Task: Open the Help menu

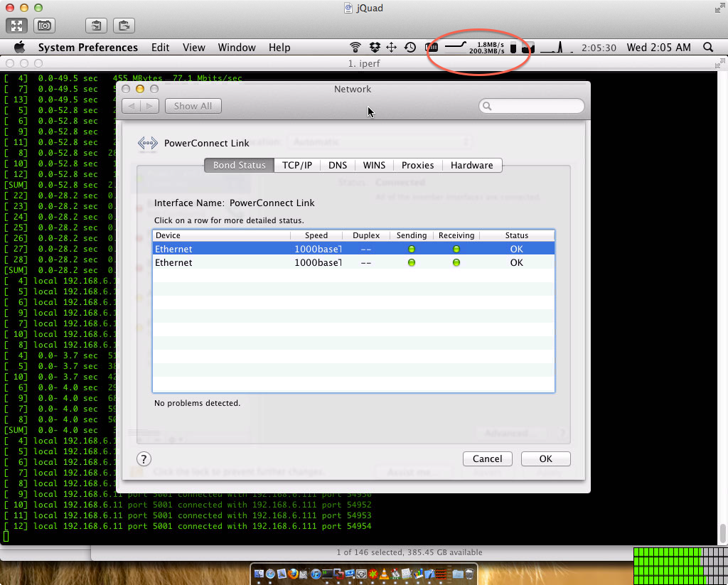Action: (279, 48)
